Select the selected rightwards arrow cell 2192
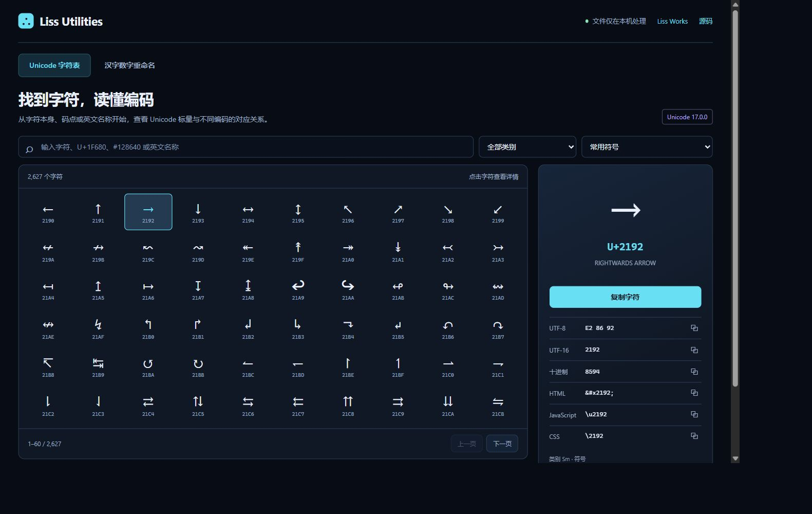Image resolution: width=812 pixels, height=514 pixels. click(148, 212)
